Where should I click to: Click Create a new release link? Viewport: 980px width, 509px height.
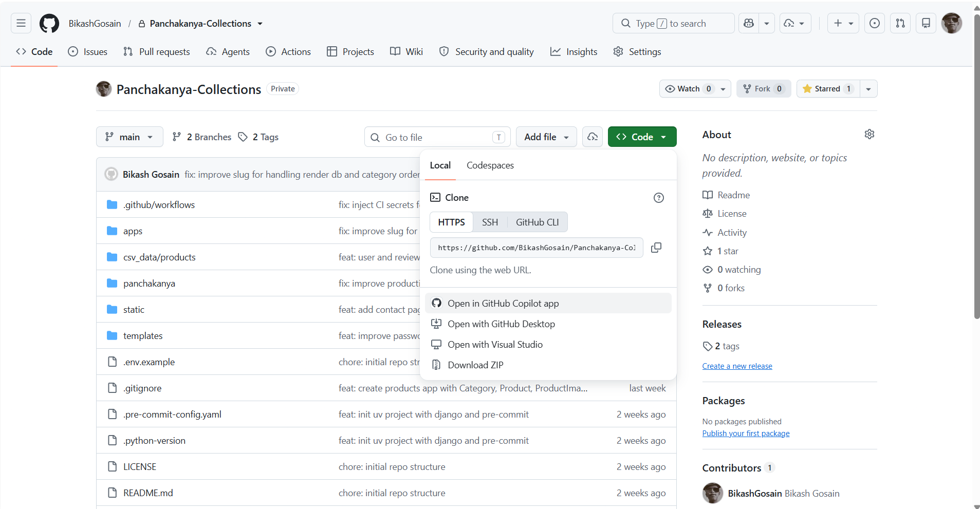tap(737, 366)
